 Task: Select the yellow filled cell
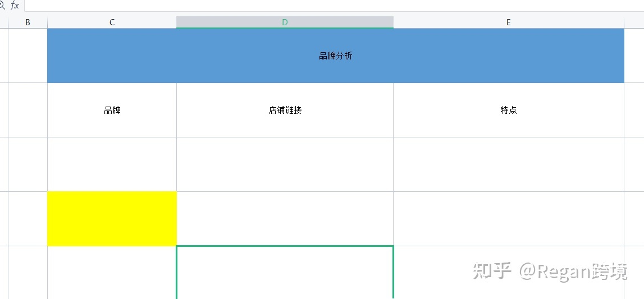(112, 218)
